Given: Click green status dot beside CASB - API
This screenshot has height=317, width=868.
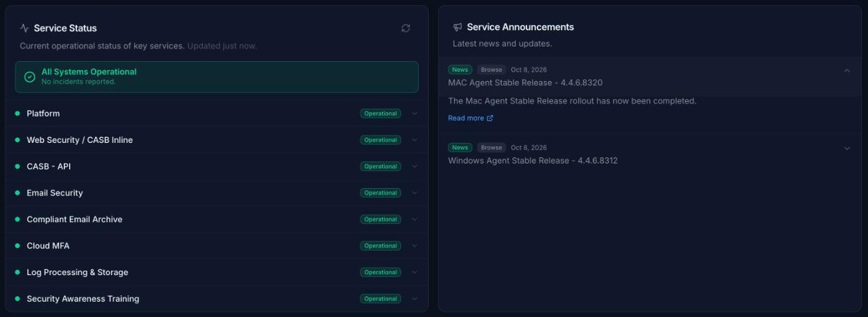Looking at the screenshot, I should click(17, 167).
